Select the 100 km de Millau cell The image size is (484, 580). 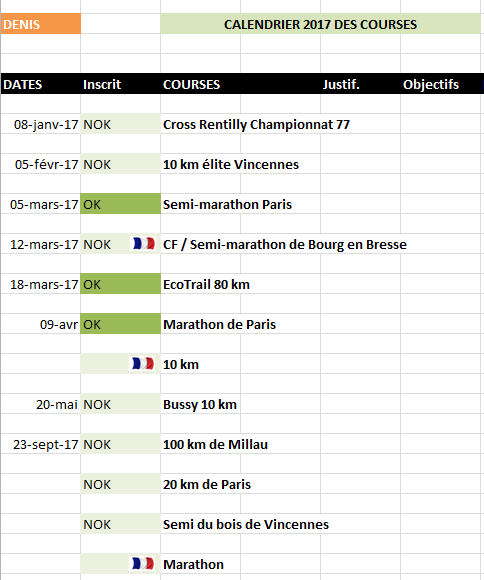215,444
